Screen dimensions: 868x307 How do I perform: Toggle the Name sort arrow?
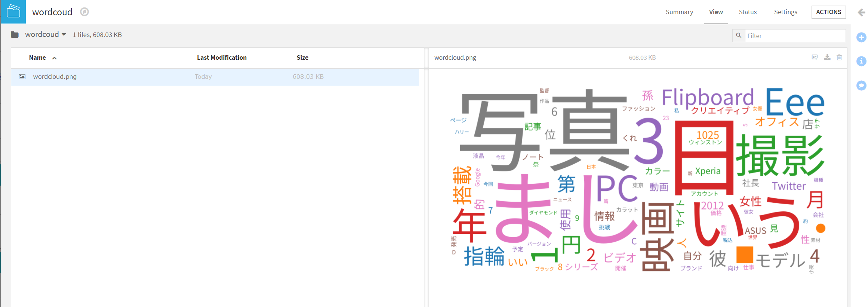(x=54, y=58)
